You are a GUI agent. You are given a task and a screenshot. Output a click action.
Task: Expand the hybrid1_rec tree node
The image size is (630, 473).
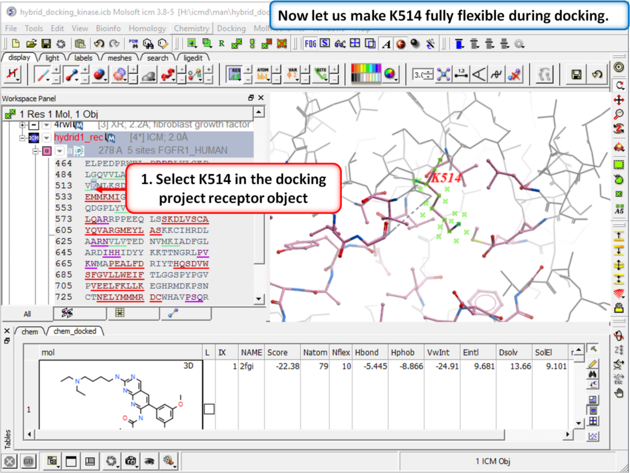click(x=22, y=137)
